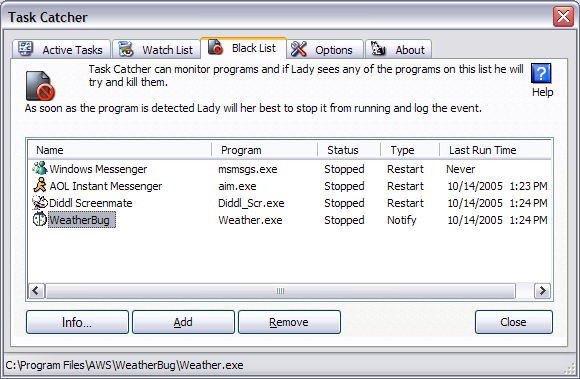Click the Black List tab icon
Viewport: 580px width, 379px height.
tap(215, 47)
